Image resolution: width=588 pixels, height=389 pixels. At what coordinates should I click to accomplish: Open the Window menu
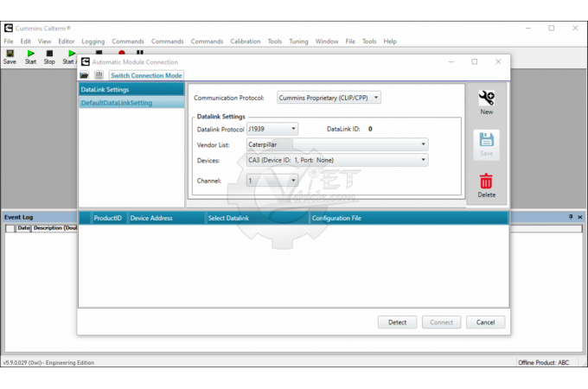coord(327,41)
